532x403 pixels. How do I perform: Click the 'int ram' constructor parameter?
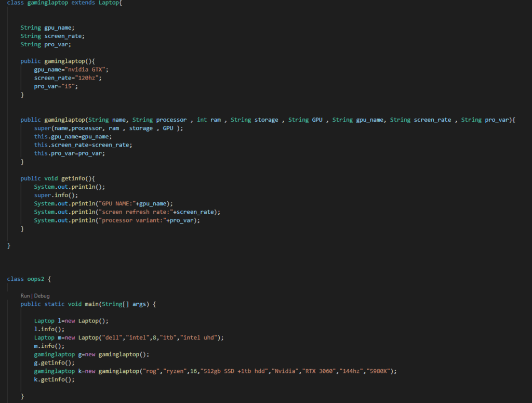(x=209, y=120)
